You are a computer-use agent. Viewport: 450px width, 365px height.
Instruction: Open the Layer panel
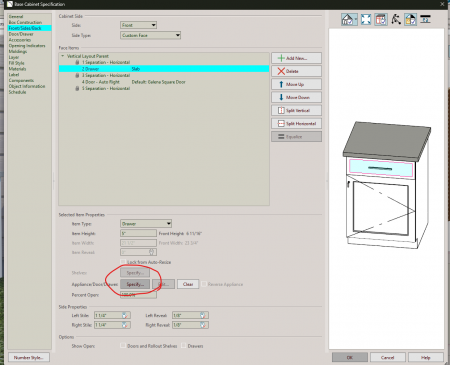14,57
